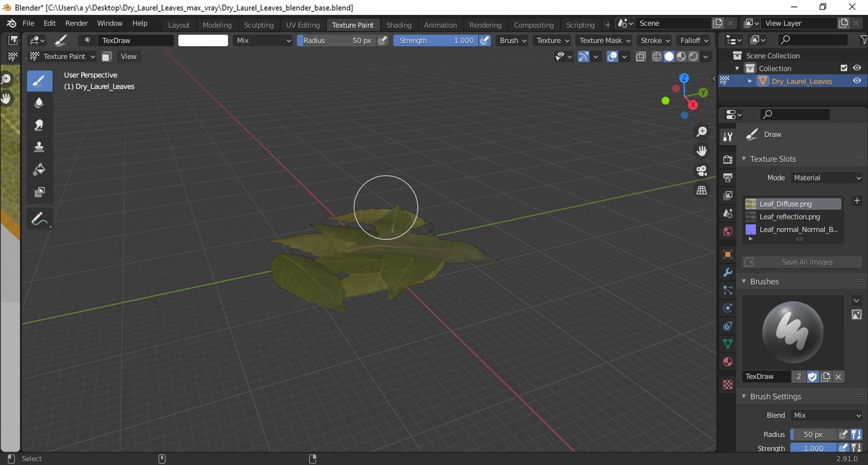Collapse the Brushes panel
The image size is (868, 465).
(744, 281)
